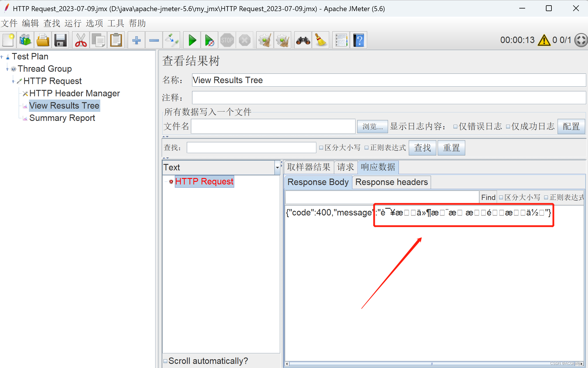Click the 重置 button
The height and width of the screenshot is (368, 588).
pyautogui.click(x=451, y=148)
